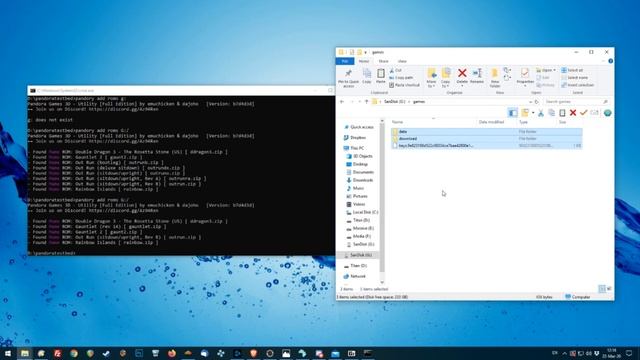Open Desktop in the navigation pane

pyautogui.click(x=357, y=164)
